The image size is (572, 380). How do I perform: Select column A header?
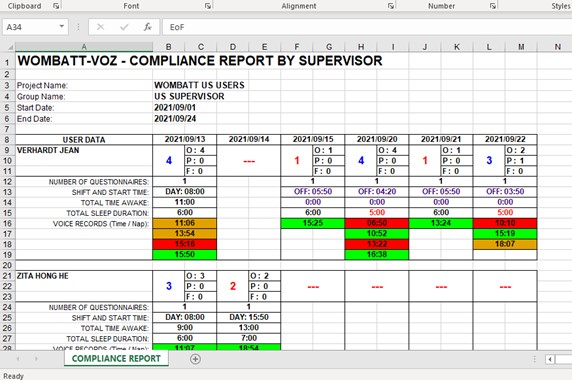(84, 47)
